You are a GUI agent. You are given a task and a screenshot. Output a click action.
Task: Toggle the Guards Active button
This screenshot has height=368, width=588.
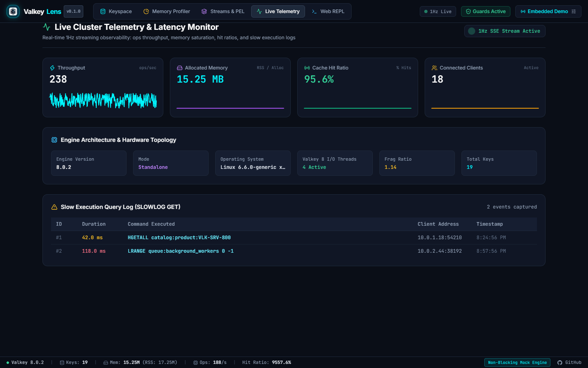click(x=486, y=11)
